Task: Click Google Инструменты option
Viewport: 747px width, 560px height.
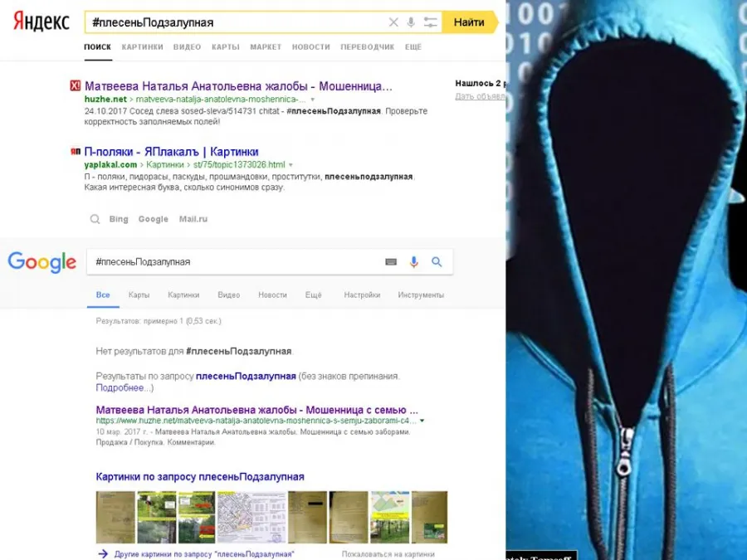Action: pos(421,295)
